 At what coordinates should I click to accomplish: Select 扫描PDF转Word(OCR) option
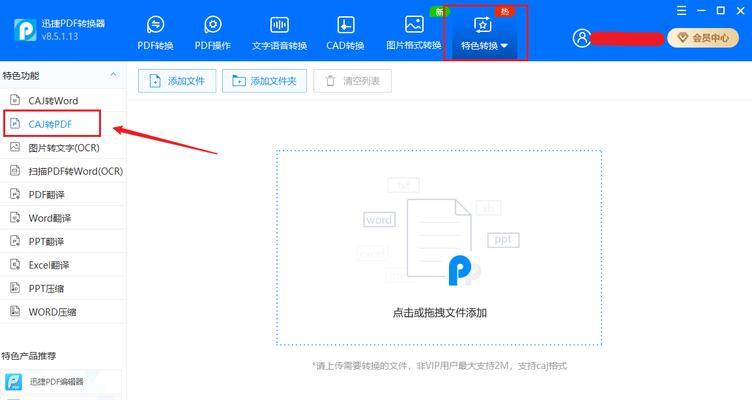63,171
